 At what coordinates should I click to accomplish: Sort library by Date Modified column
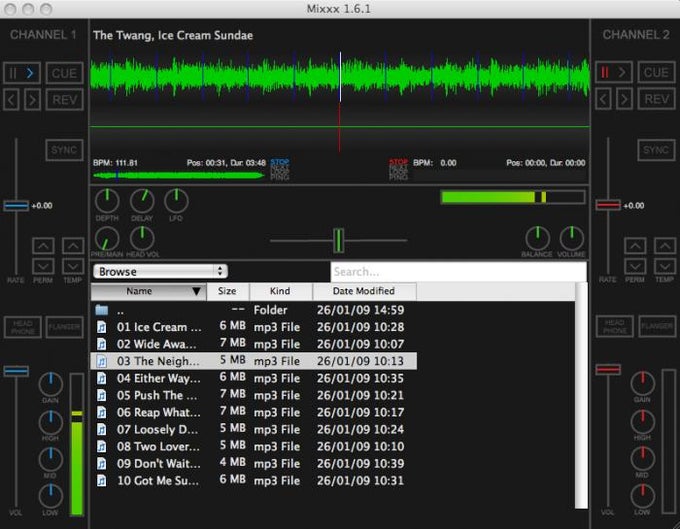tap(364, 291)
